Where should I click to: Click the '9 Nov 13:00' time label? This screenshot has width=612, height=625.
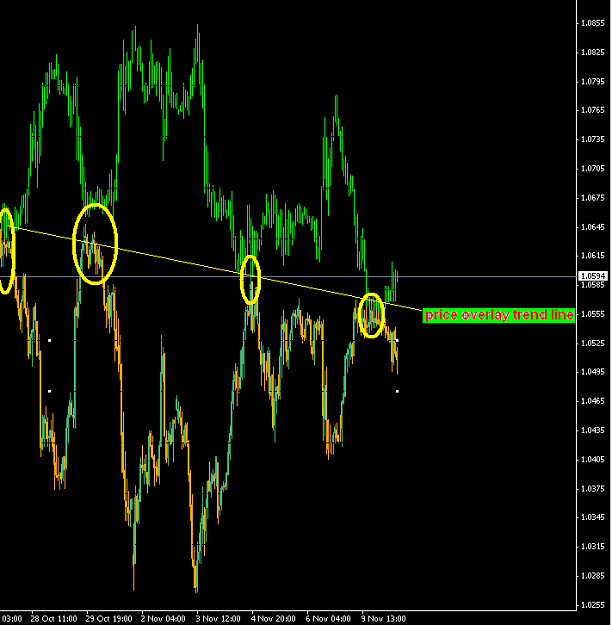pyautogui.click(x=383, y=619)
